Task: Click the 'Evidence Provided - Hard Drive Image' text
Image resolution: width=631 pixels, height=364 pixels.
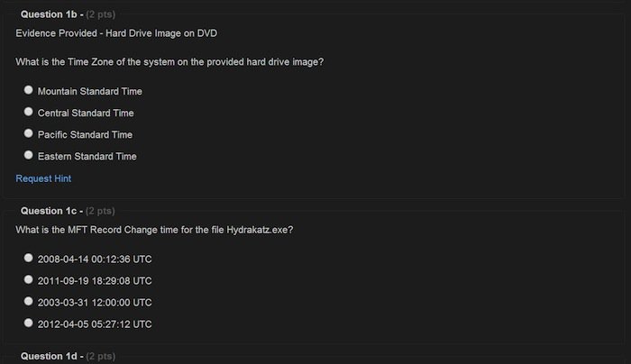Action: 116,33
